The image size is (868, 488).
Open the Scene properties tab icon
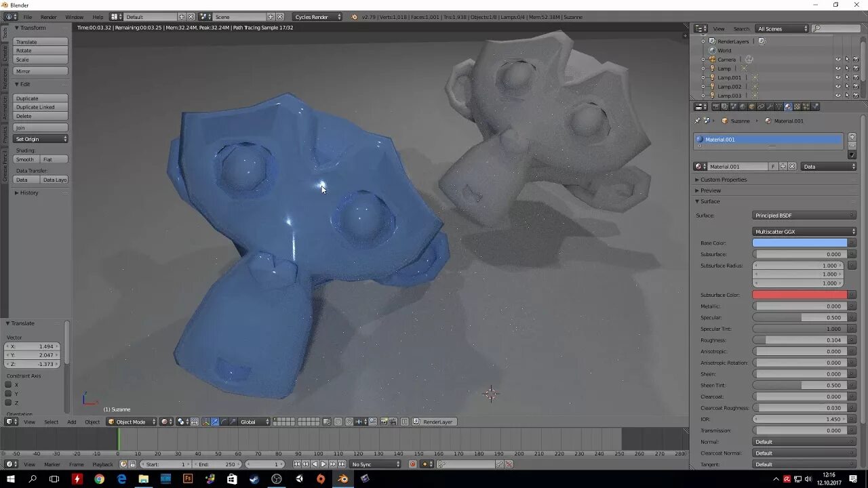[734, 106]
